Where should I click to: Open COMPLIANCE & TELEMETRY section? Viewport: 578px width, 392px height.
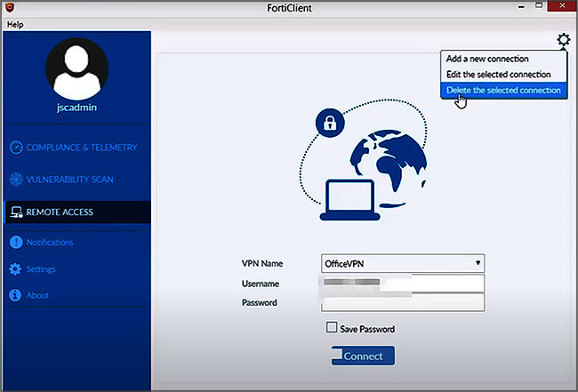[x=77, y=148]
